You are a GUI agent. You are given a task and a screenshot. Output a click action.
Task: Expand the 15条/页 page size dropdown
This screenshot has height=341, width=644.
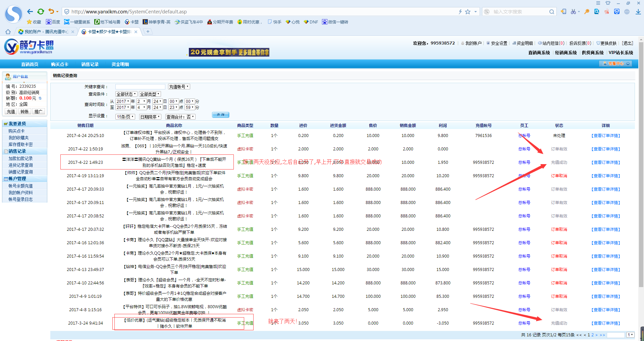125,117
